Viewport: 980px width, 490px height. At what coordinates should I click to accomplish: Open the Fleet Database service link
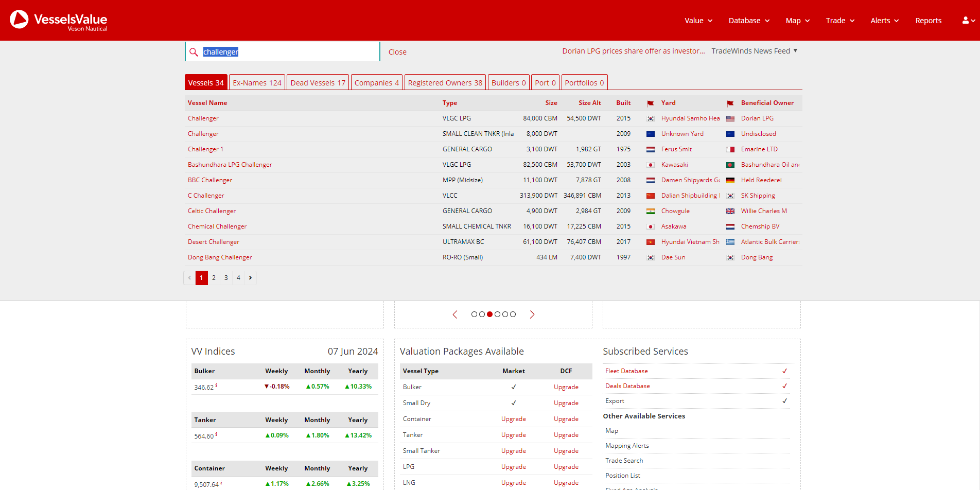pyautogui.click(x=626, y=371)
